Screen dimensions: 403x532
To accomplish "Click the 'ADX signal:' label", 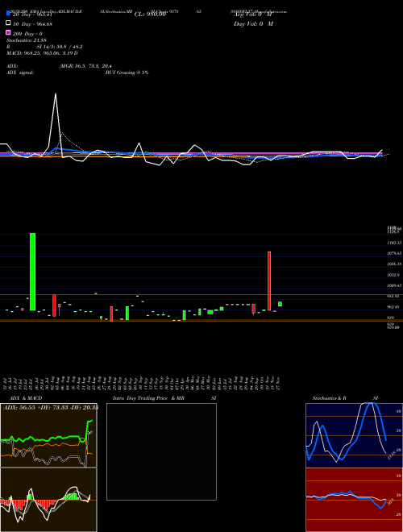I will 20,73.
